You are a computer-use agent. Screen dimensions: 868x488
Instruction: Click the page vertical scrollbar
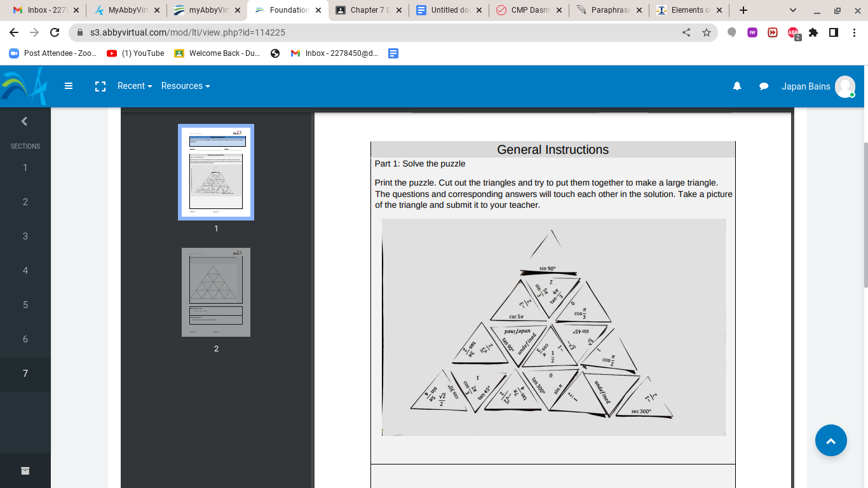click(865, 216)
